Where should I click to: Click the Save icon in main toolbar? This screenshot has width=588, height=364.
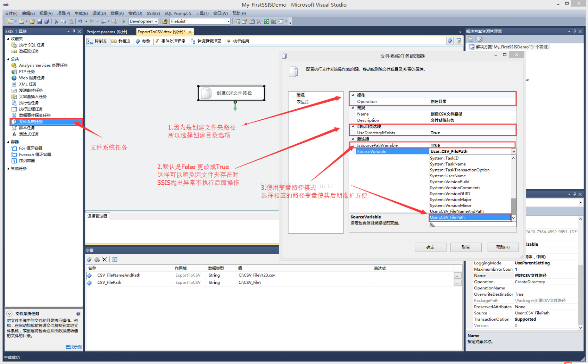40,22
